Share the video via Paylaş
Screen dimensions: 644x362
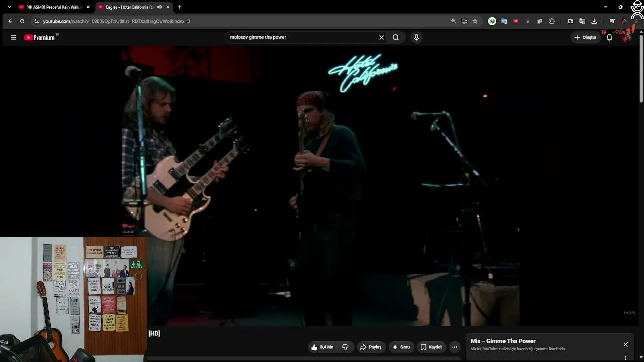pyautogui.click(x=371, y=347)
